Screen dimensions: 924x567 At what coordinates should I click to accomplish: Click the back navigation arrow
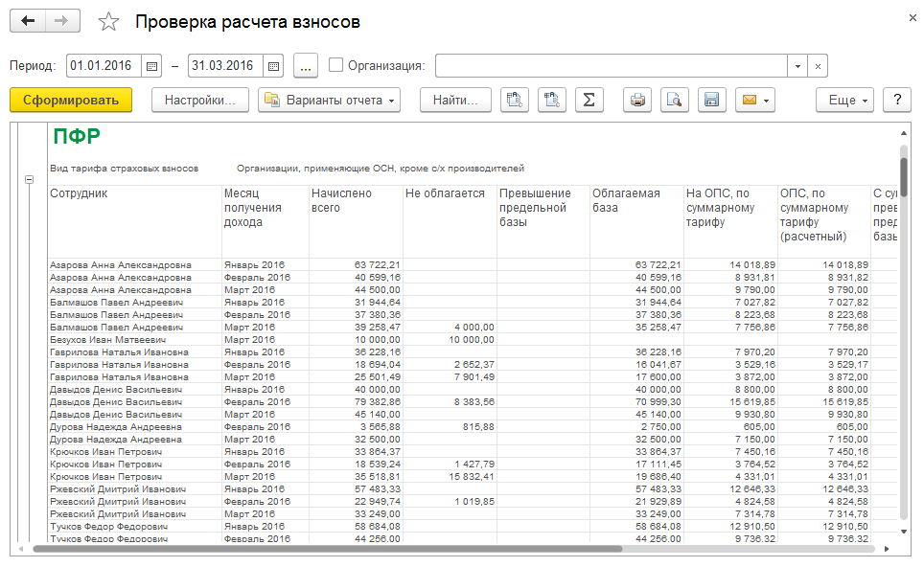(28, 21)
